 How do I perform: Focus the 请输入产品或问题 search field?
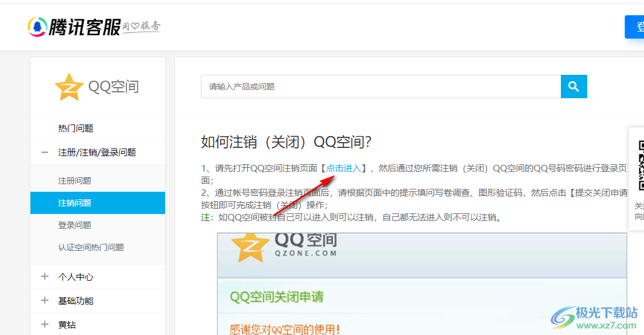point(381,87)
